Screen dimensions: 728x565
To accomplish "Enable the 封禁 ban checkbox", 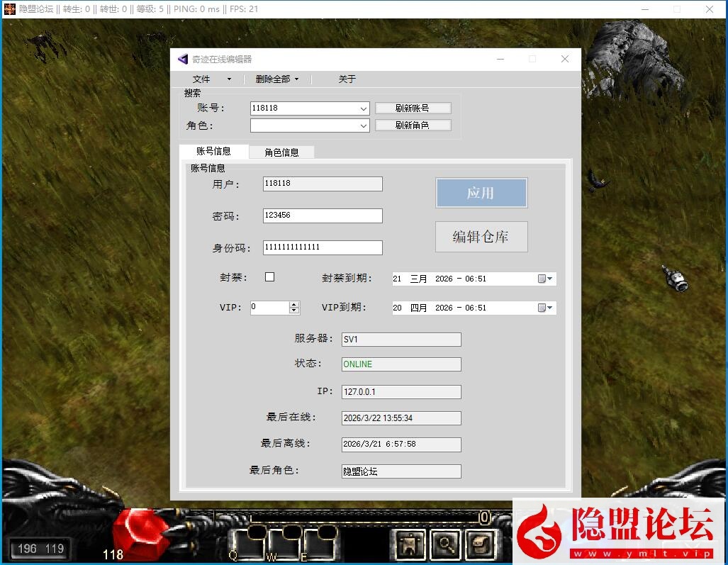I will (x=269, y=276).
